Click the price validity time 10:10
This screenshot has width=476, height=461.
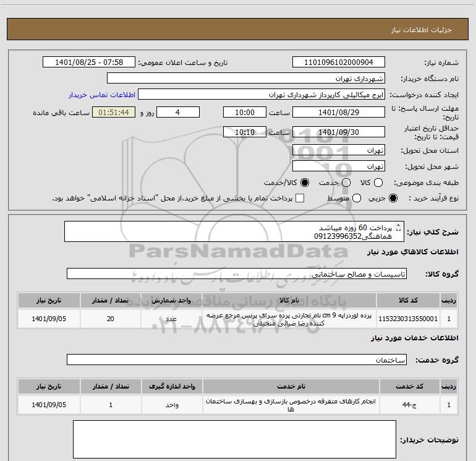(245, 132)
